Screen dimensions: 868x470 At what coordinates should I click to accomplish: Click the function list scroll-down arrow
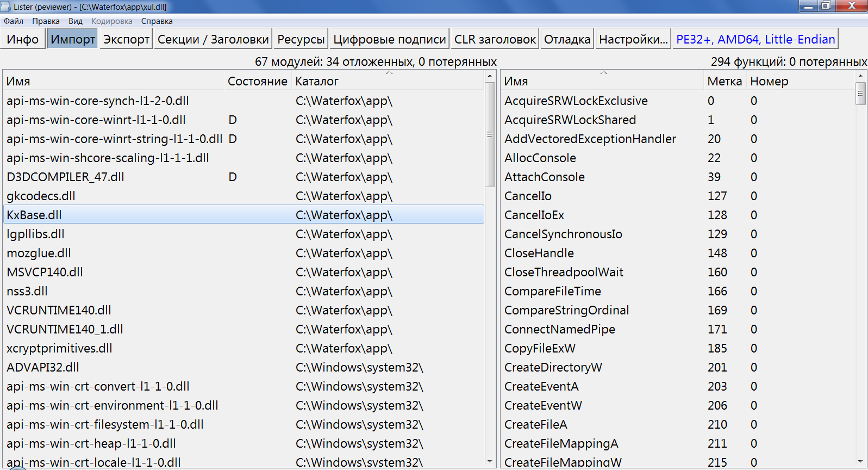pyautogui.click(x=860, y=461)
